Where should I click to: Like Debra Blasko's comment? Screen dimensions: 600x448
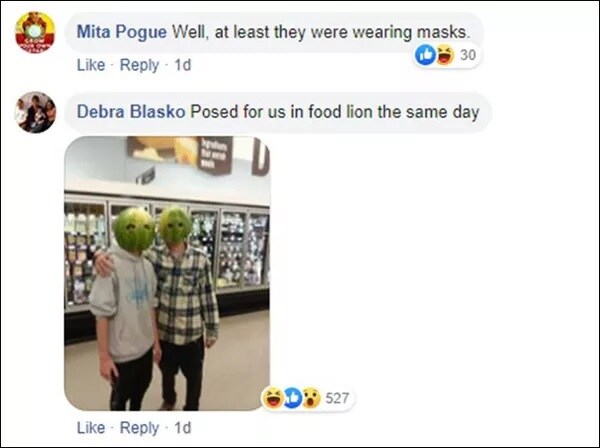91,428
